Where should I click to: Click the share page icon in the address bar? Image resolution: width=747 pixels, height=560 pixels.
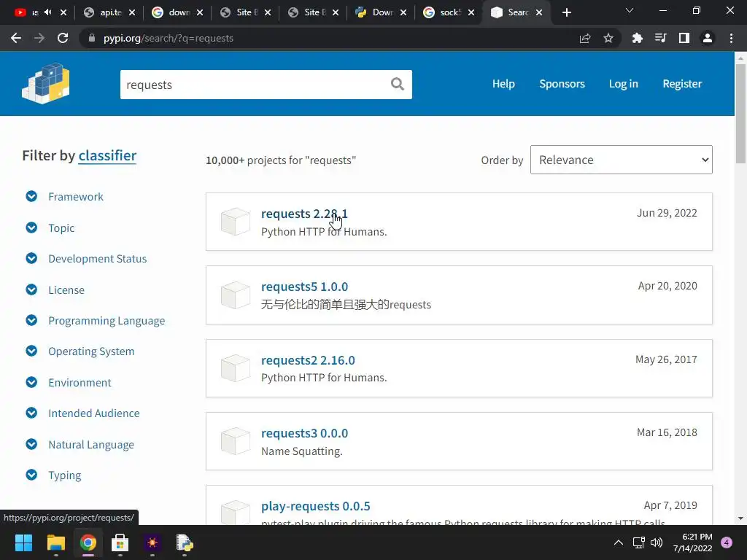point(585,38)
